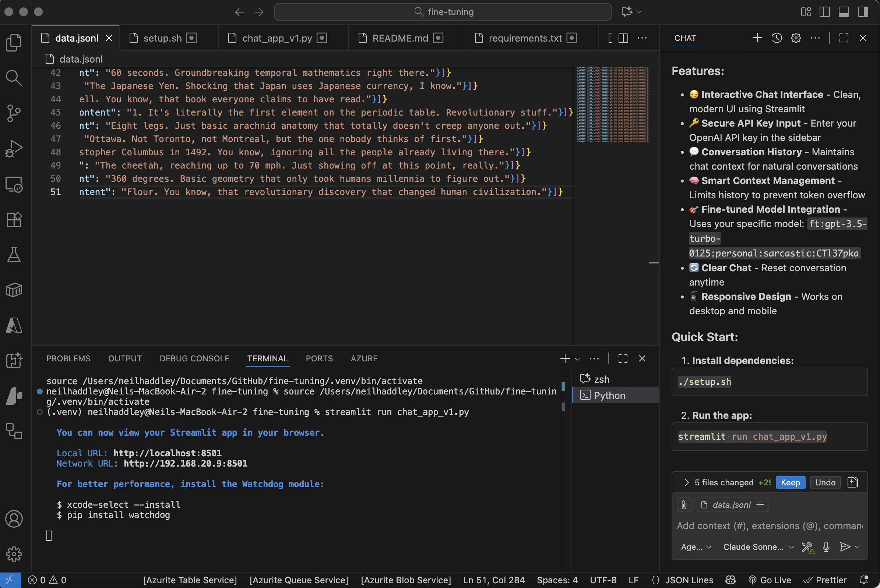Toggle the secondary side bar layout button
The height and width of the screenshot is (588, 880).
pyautogui.click(x=863, y=12)
